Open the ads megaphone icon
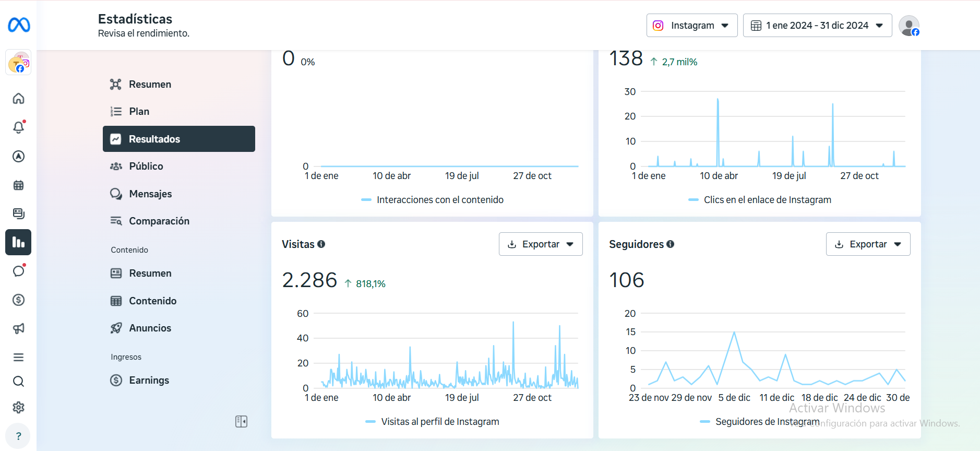 pos(19,328)
